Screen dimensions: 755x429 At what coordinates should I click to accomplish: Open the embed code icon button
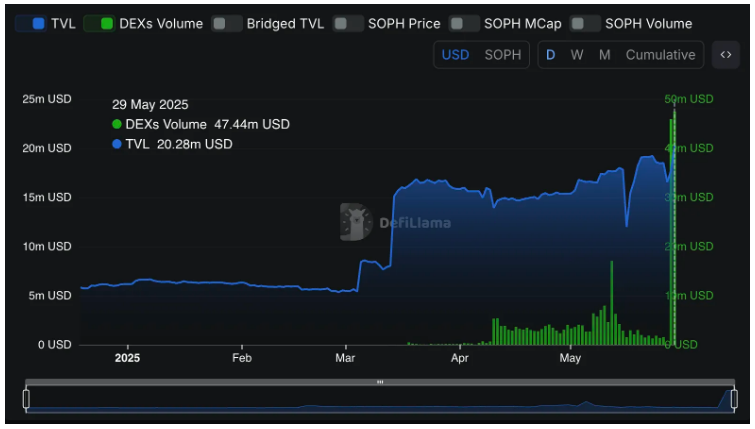[726, 55]
